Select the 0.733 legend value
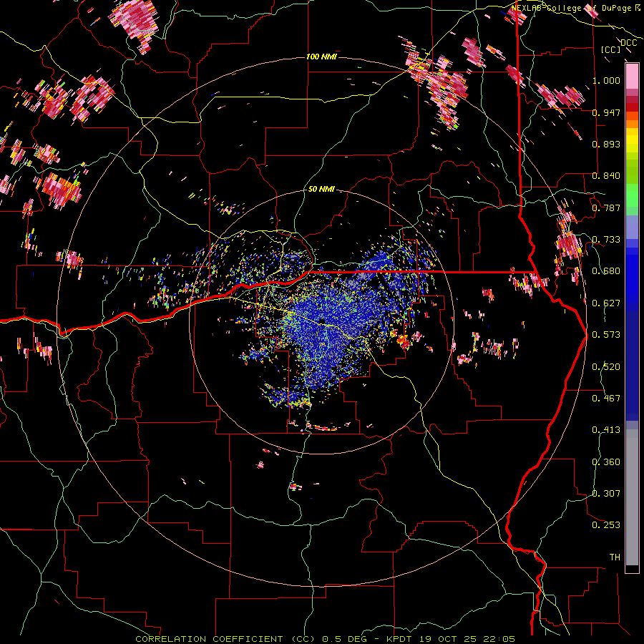The height and width of the screenshot is (644, 644). coord(606,240)
